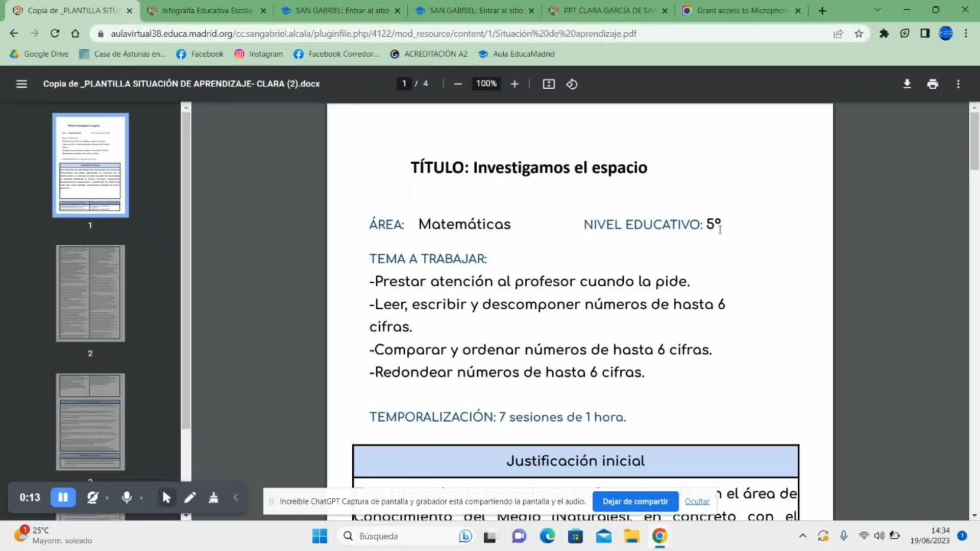The width and height of the screenshot is (980, 551).
Task: Toggle the recorder microphone
Action: [x=127, y=497]
